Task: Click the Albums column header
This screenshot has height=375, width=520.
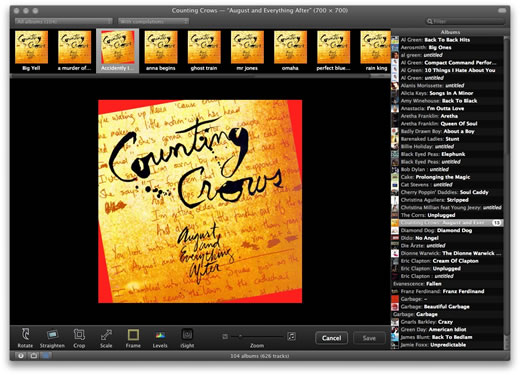Action: pyautogui.click(x=450, y=32)
